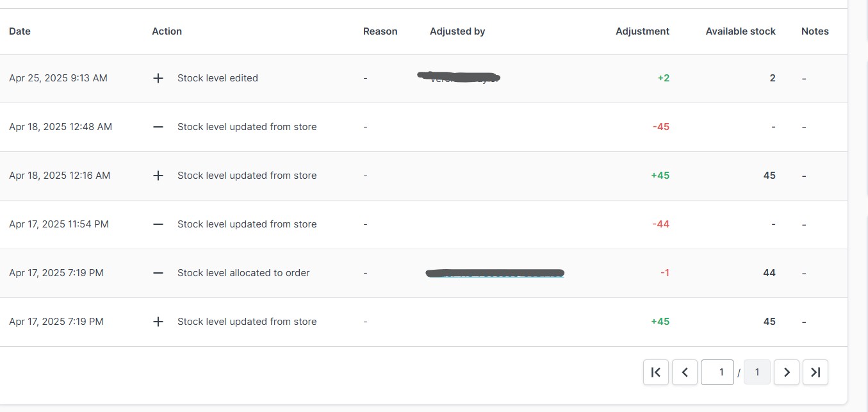Viewport: 868px width, 412px height.
Task: Jump to last page button
Action: point(815,372)
